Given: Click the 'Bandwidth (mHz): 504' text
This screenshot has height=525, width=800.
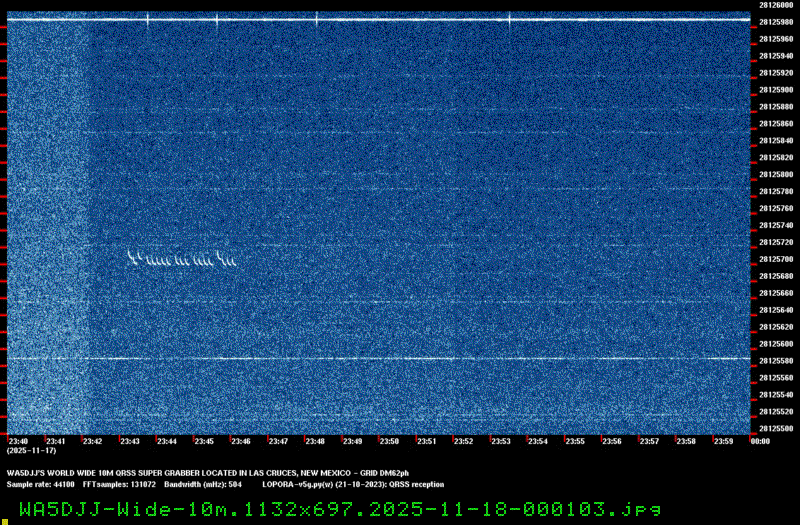Looking at the screenshot, I should tap(203, 484).
